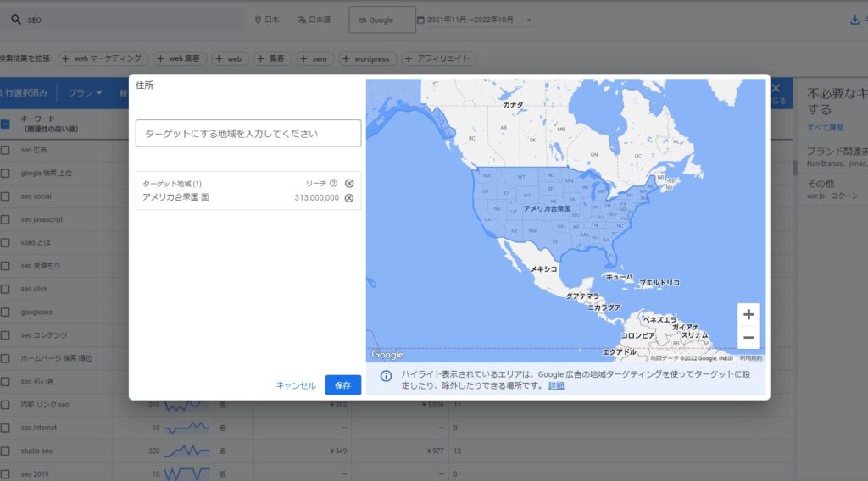This screenshot has height=481, width=868.
Task: Check the '内部 リンク seo' row
Action: click(5, 405)
